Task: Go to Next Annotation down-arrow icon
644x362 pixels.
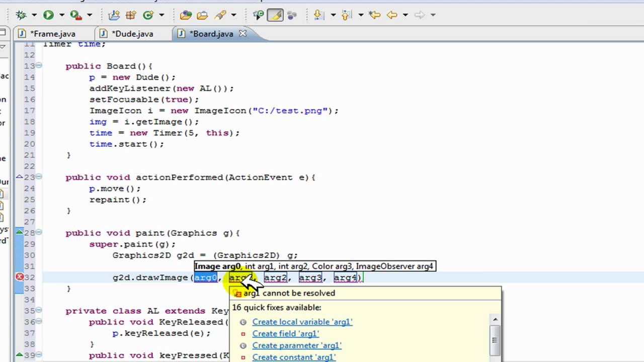Action: [x=318, y=15]
